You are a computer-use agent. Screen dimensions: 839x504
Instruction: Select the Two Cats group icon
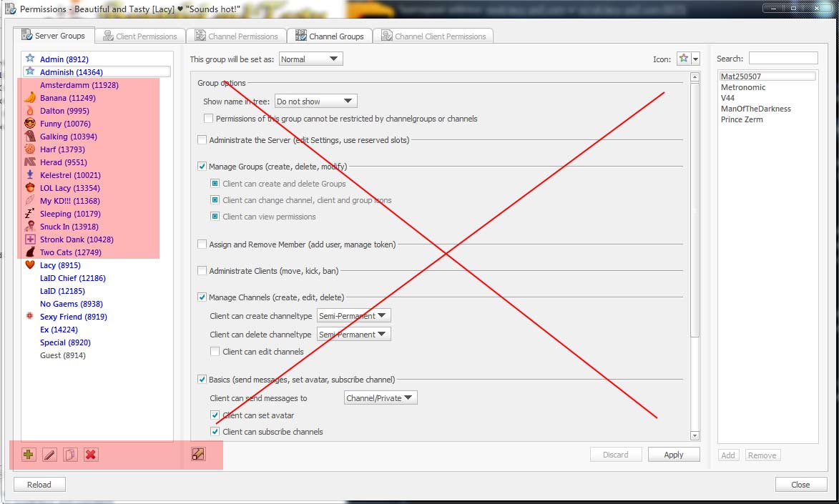pyautogui.click(x=30, y=252)
